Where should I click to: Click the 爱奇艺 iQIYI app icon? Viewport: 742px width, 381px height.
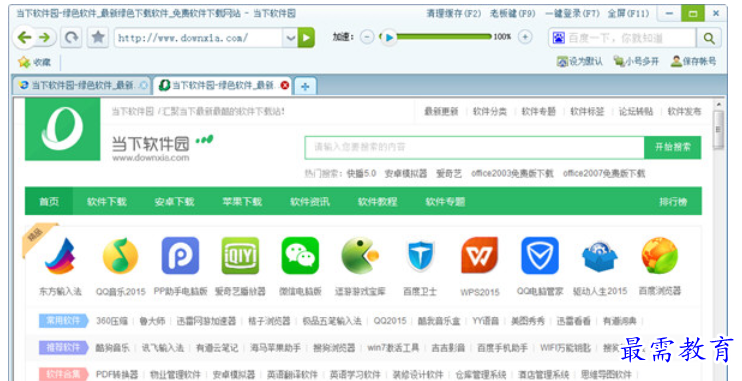click(240, 256)
